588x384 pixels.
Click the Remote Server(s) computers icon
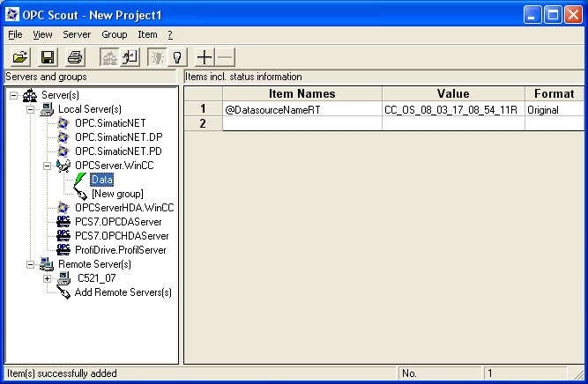[47, 264]
